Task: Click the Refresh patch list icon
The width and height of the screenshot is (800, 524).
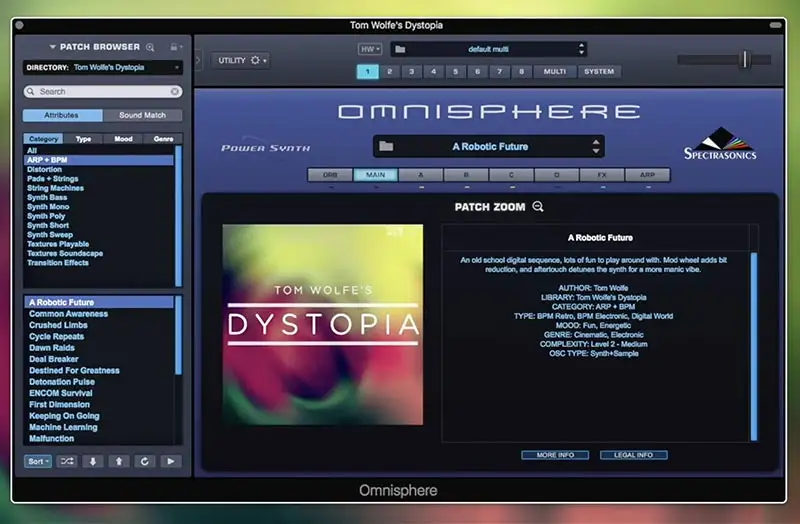Action: [x=144, y=461]
